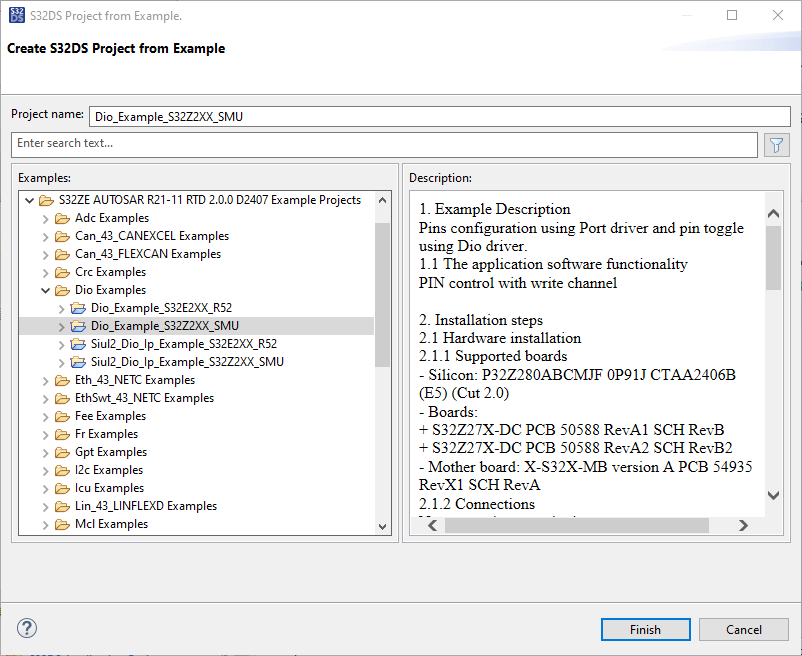Click the filter funnel icon beside search
The height and width of the screenshot is (656, 802).
pos(776,145)
